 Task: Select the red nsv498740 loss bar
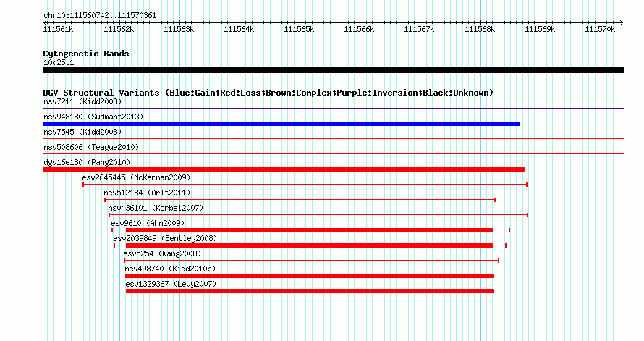pyautogui.click(x=310, y=276)
